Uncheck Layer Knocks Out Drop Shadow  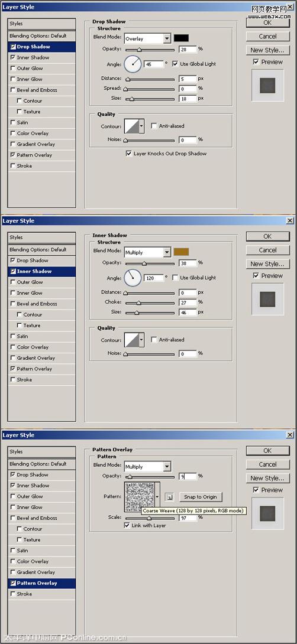pos(129,154)
